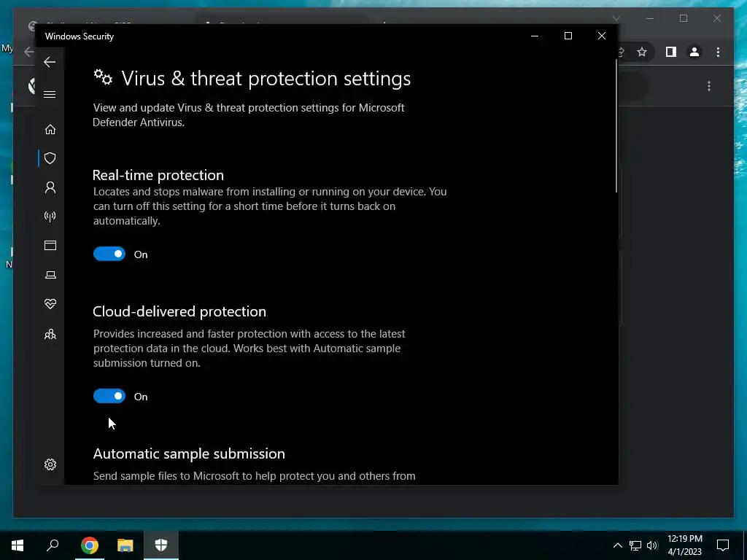The image size is (747, 560).
Task: Open Chrome three-dot menu
Action: pos(718,52)
